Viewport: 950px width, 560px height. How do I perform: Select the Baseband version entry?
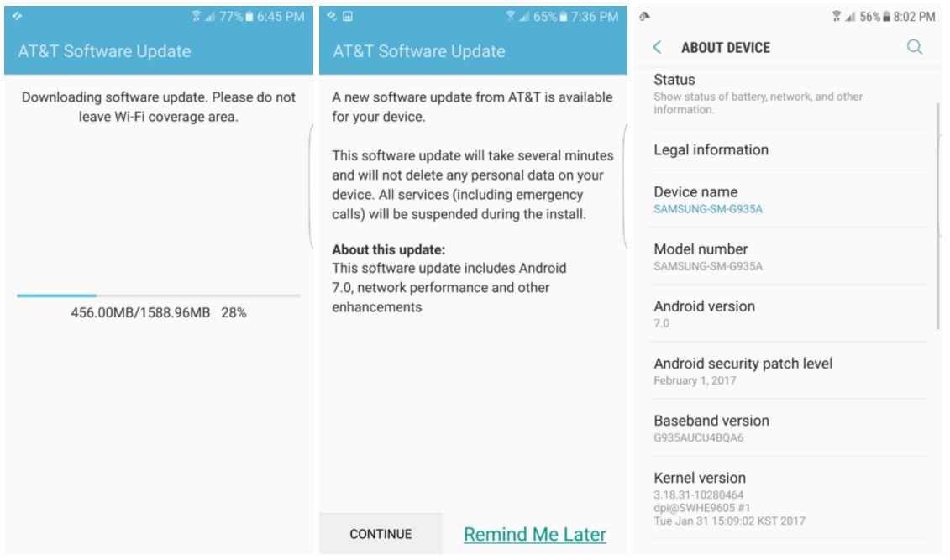(x=788, y=428)
